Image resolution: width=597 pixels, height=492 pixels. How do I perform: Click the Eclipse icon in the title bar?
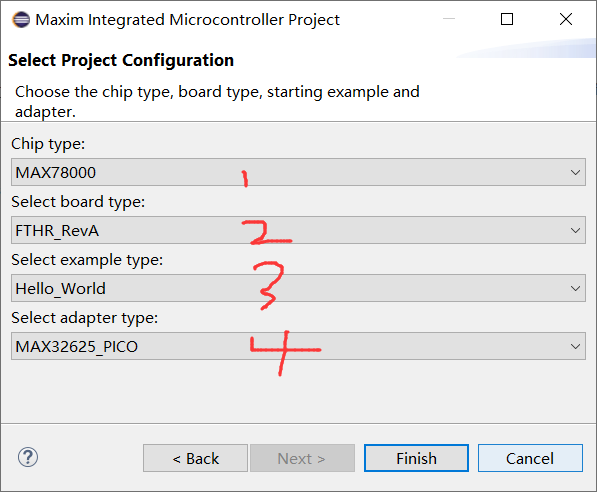point(21,20)
